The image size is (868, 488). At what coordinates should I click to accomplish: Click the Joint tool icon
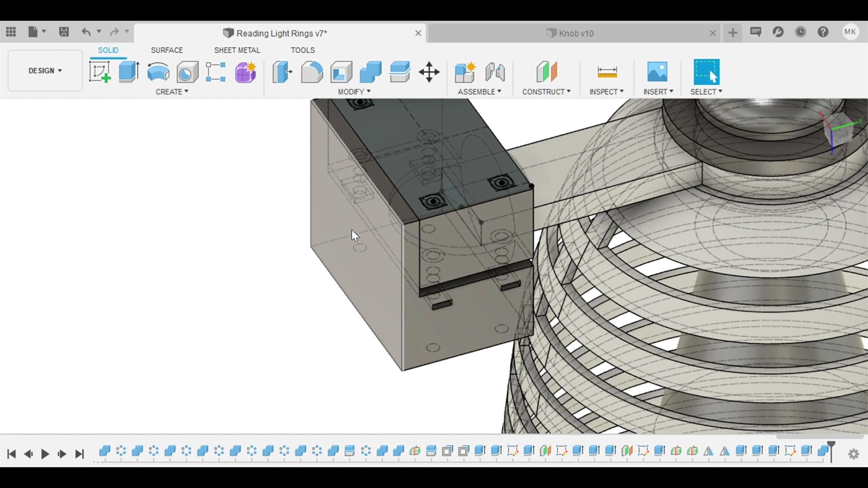[x=495, y=72]
